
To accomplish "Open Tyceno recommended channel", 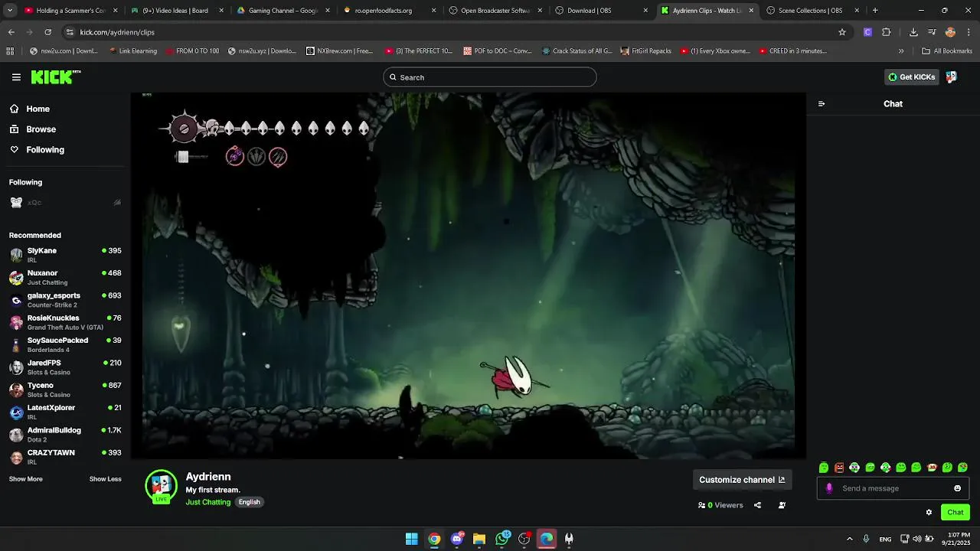I will point(65,390).
